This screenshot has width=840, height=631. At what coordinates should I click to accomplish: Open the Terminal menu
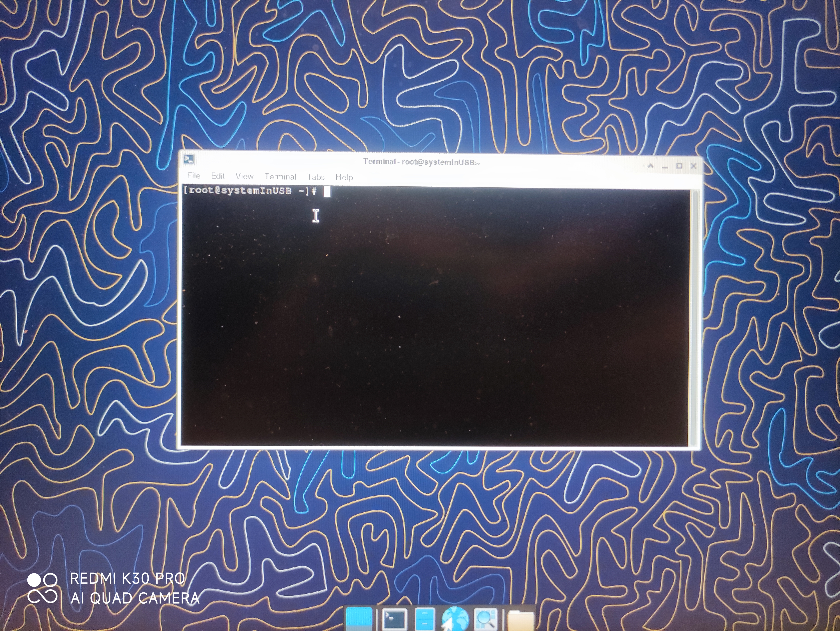[x=280, y=177]
